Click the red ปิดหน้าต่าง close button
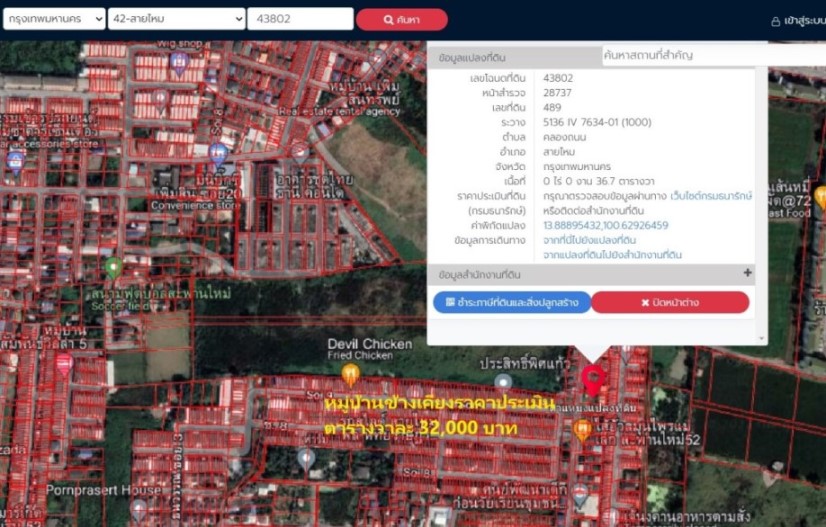 [670, 302]
